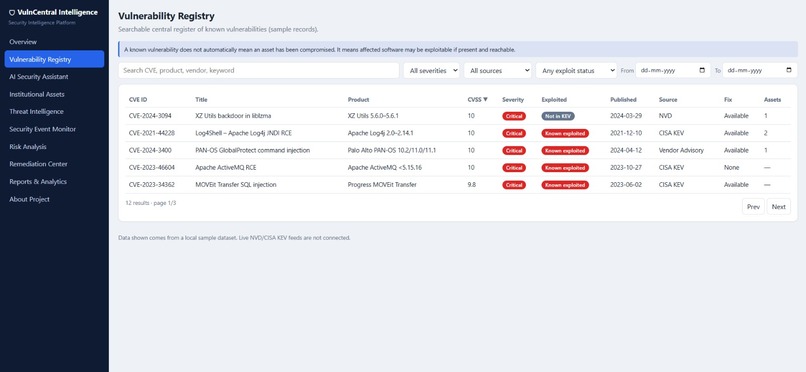Viewport: 806px width, 372px height.
Task: Select CVE-2023-46604 row ID
Action: click(x=152, y=168)
